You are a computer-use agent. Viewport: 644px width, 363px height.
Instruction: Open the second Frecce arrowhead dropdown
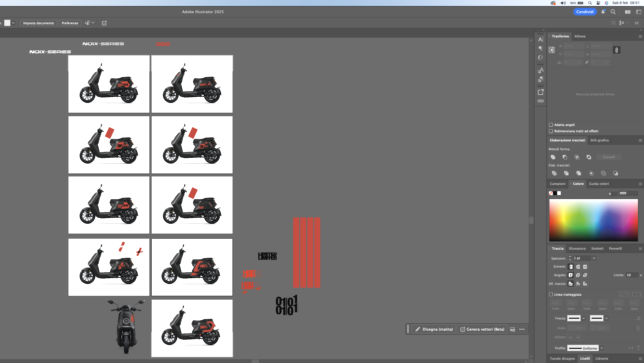[x=606, y=318]
